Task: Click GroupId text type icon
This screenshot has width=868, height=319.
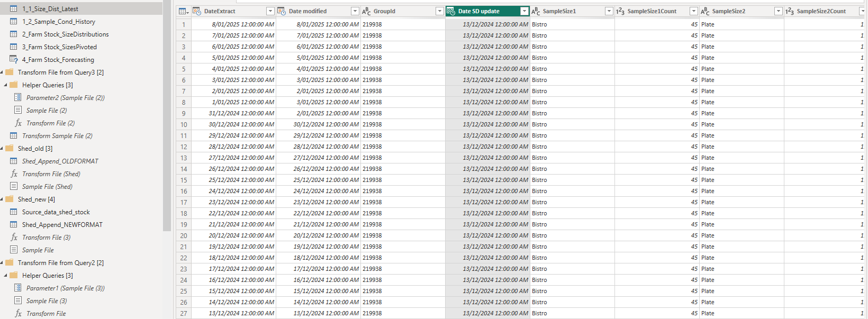Action: click(366, 11)
